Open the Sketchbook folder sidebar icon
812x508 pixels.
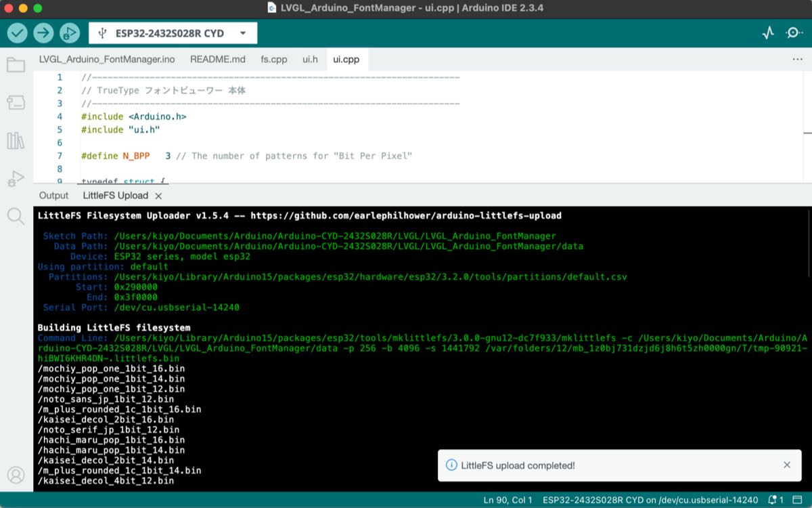coord(16,65)
